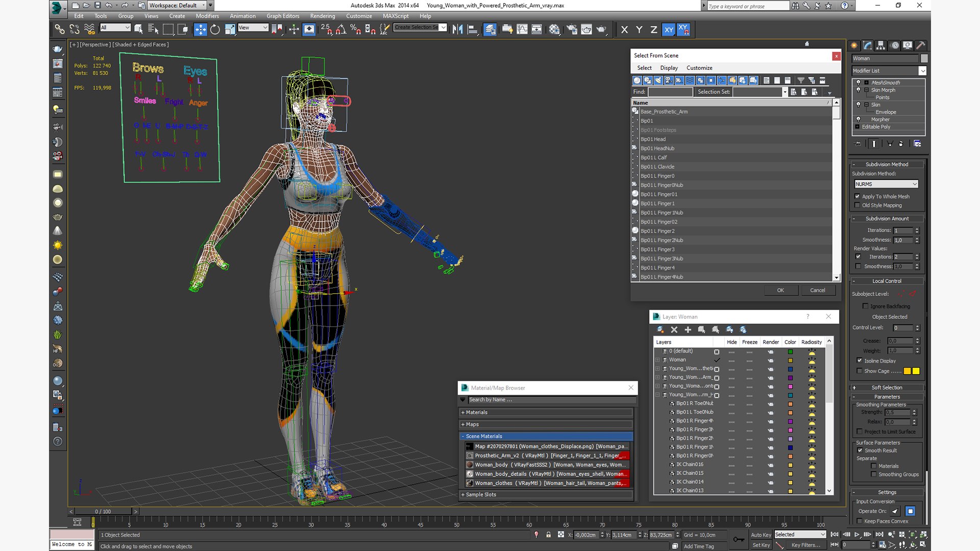Screen dimensions: 980x551
Task: Click the Select and Uniform Scale tool
Action: [230, 30]
